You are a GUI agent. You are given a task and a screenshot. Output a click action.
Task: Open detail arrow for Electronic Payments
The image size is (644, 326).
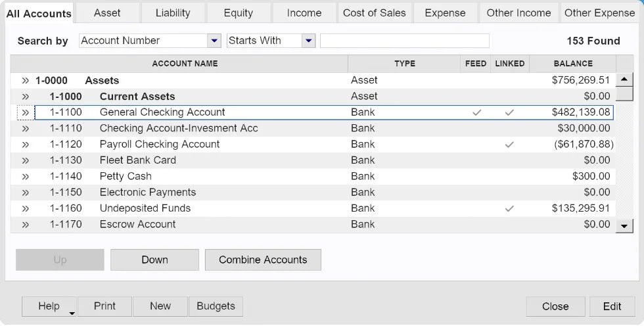tap(26, 193)
